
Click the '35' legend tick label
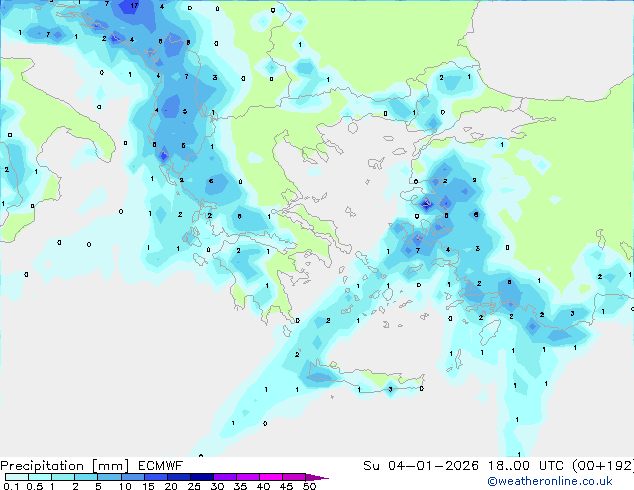point(240,486)
